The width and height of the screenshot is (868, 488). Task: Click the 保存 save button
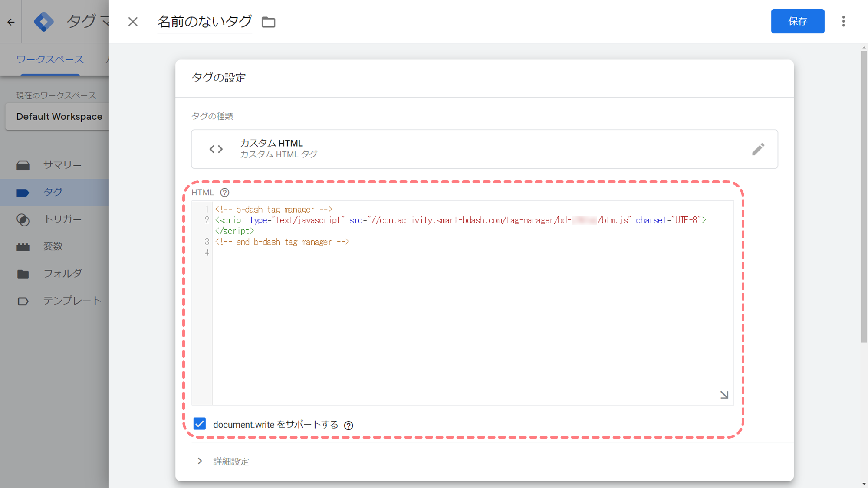click(x=797, y=21)
